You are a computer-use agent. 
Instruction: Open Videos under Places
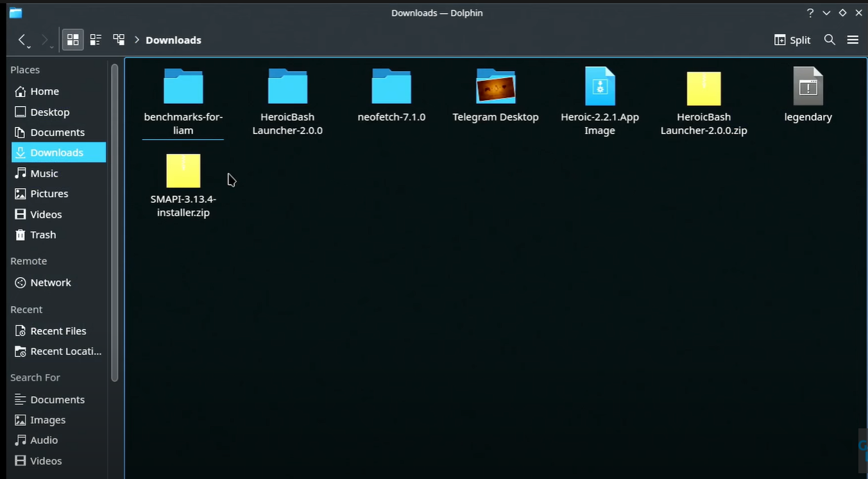click(58, 214)
